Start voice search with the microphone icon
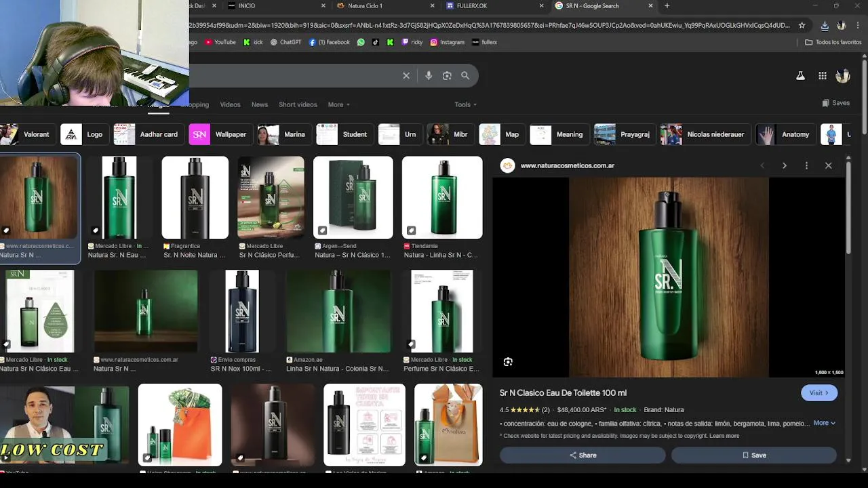The width and height of the screenshot is (868, 488). (x=429, y=76)
